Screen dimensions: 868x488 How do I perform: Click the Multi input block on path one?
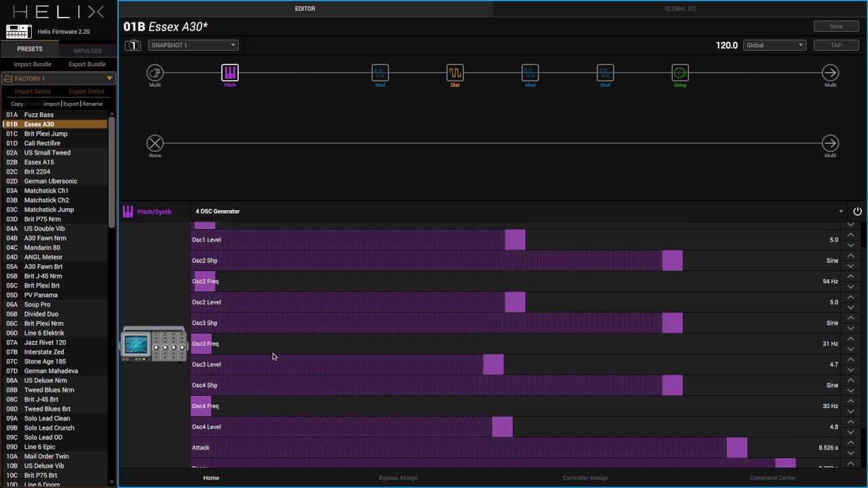[x=155, y=73]
